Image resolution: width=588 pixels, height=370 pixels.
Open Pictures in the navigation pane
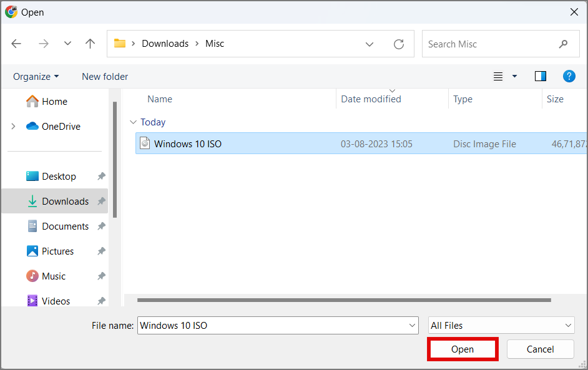[x=51, y=251]
